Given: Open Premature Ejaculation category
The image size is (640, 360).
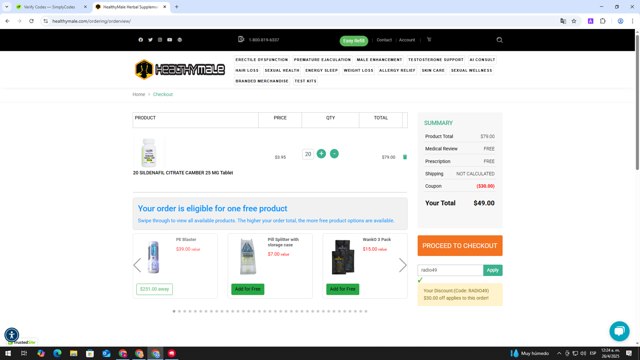Looking at the screenshot, I should pyautogui.click(x=322, y=60).
